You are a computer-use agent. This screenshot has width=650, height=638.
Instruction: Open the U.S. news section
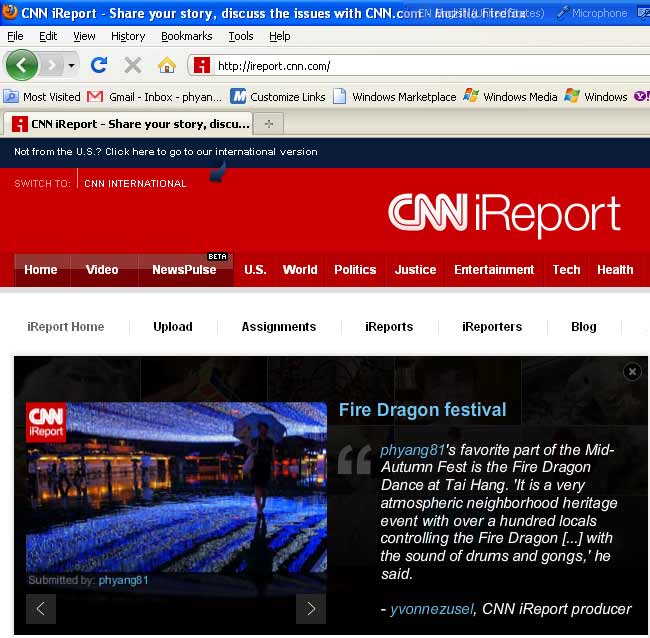point(255,270)
